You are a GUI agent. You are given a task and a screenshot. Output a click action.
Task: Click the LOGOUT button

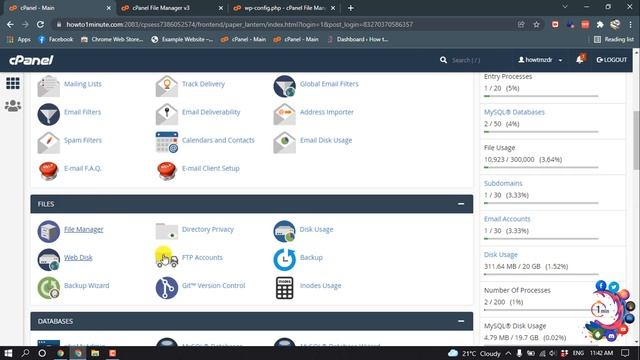tap(611, 60)
